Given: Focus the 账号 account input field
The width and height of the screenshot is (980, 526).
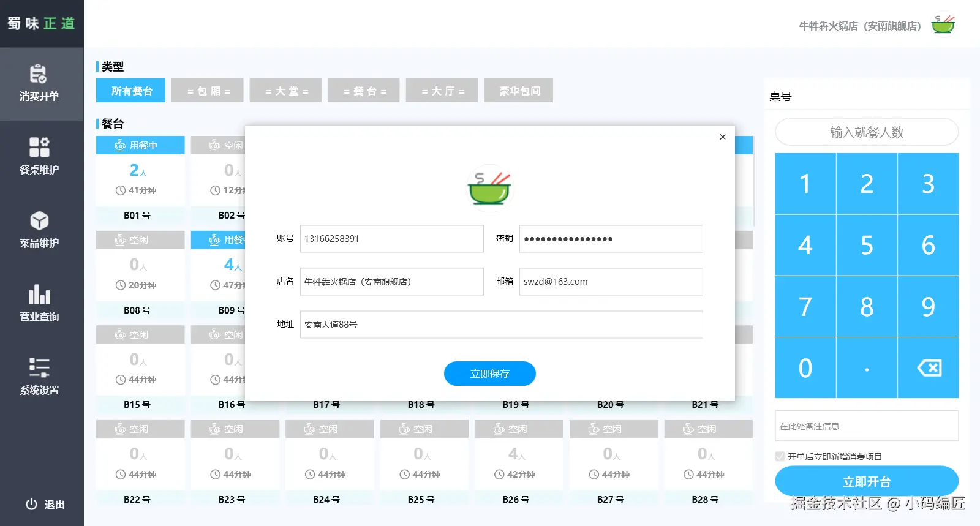Looking at the screenshot, I should [x=392, y=239].
